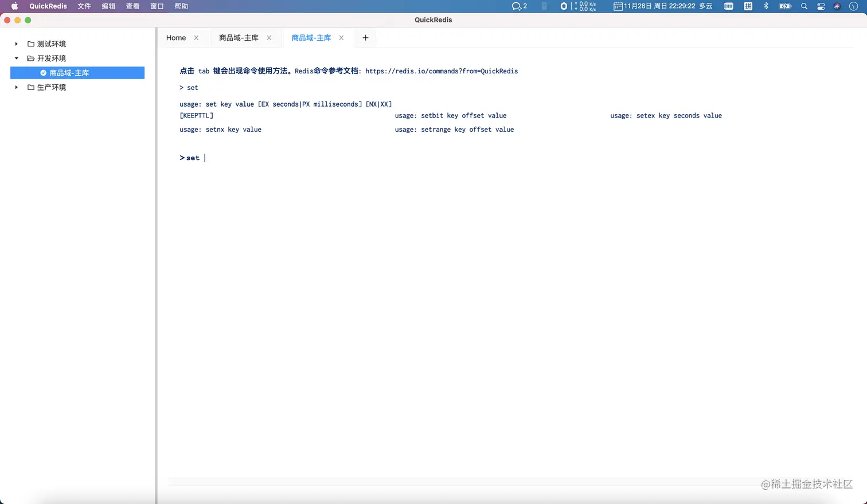867x504 pixels.
Task: Click the 'usage: setrange key offset value' hint
Action: click(454, 130)
